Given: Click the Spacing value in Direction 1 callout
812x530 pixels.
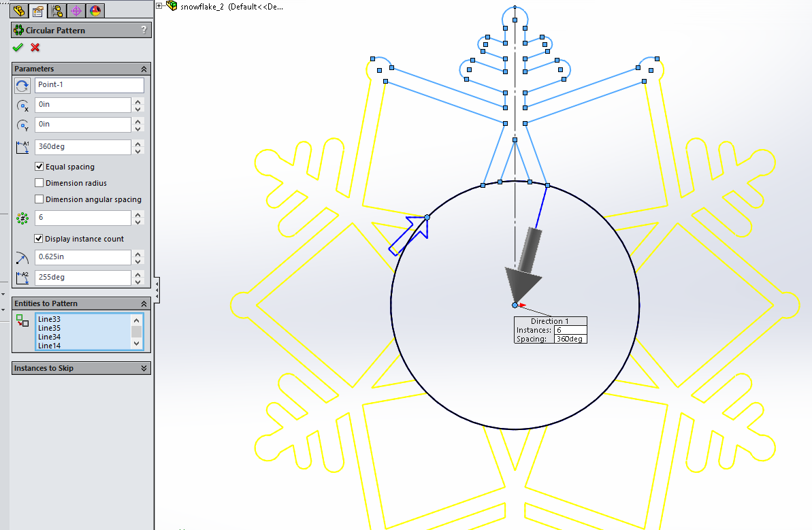Looking at the screenshot, I should click(570, 339).
